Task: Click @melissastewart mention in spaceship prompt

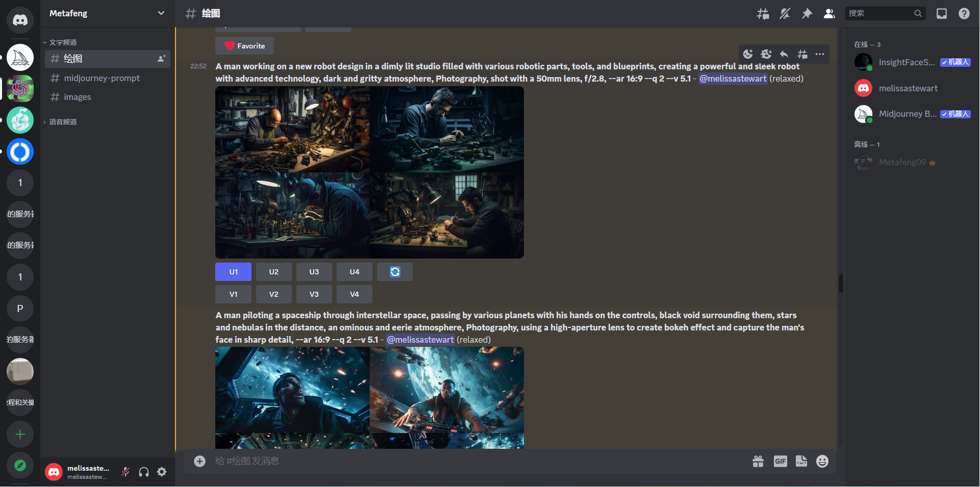Action: [x=420, y=340]
